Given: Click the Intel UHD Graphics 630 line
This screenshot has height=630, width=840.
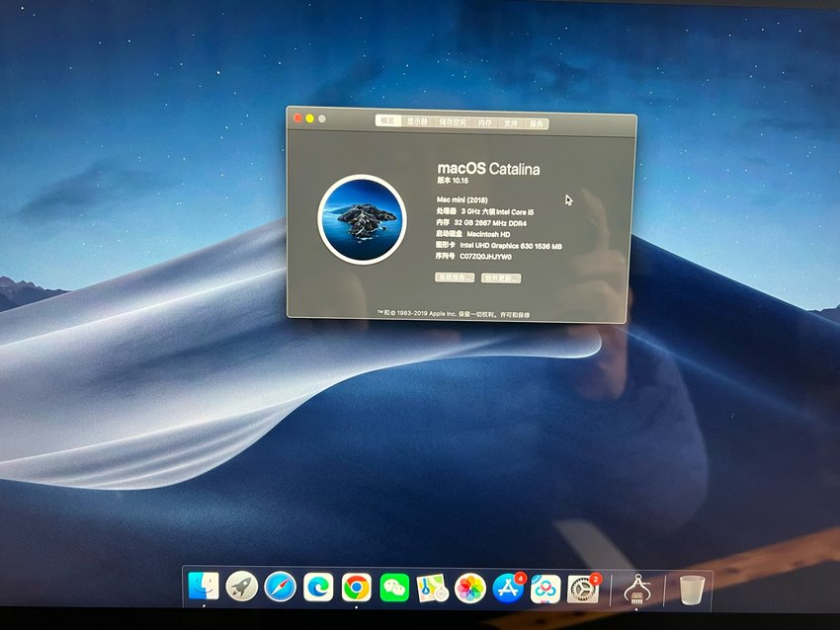Looking at the screenshot, I should [x=499, y=246].
